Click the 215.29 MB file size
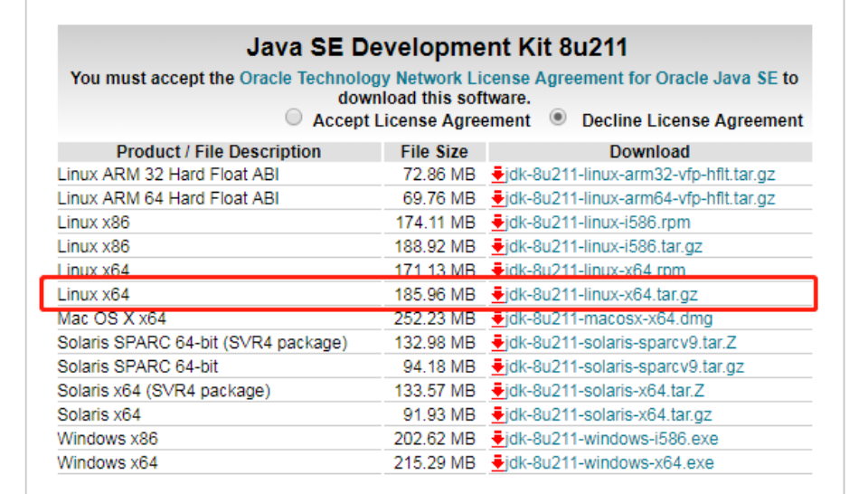 (435, 463)
